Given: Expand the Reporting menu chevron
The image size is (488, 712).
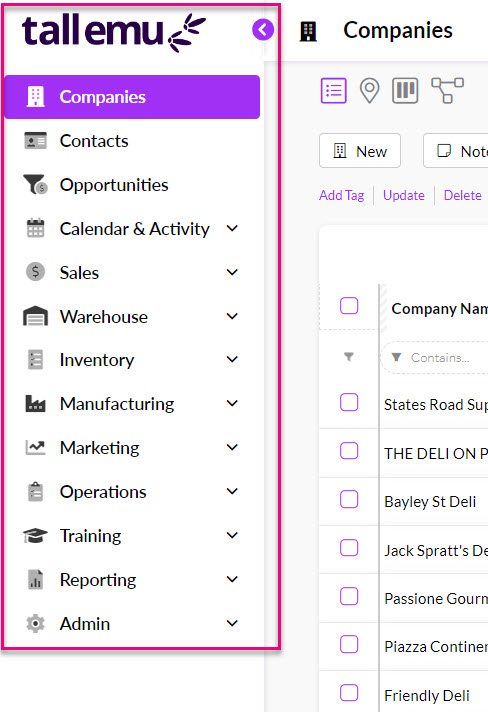Looking at the screenshot, I should click(232, 579).
